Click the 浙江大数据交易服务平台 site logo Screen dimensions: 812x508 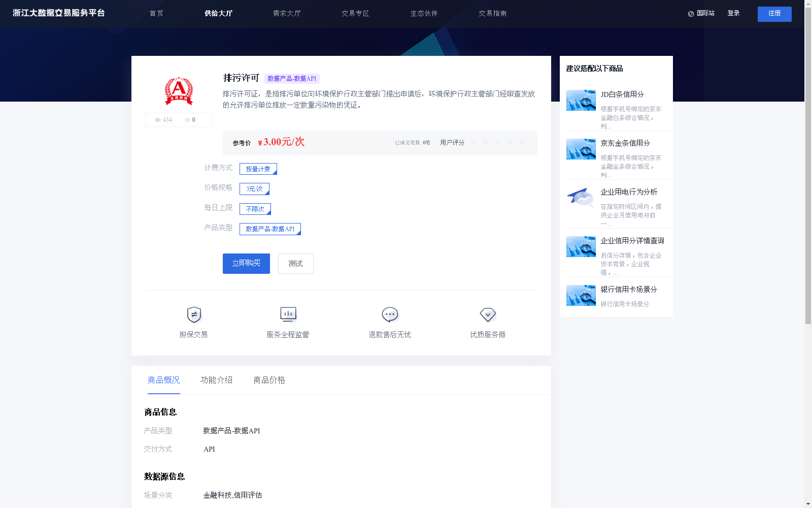point(58,13)
